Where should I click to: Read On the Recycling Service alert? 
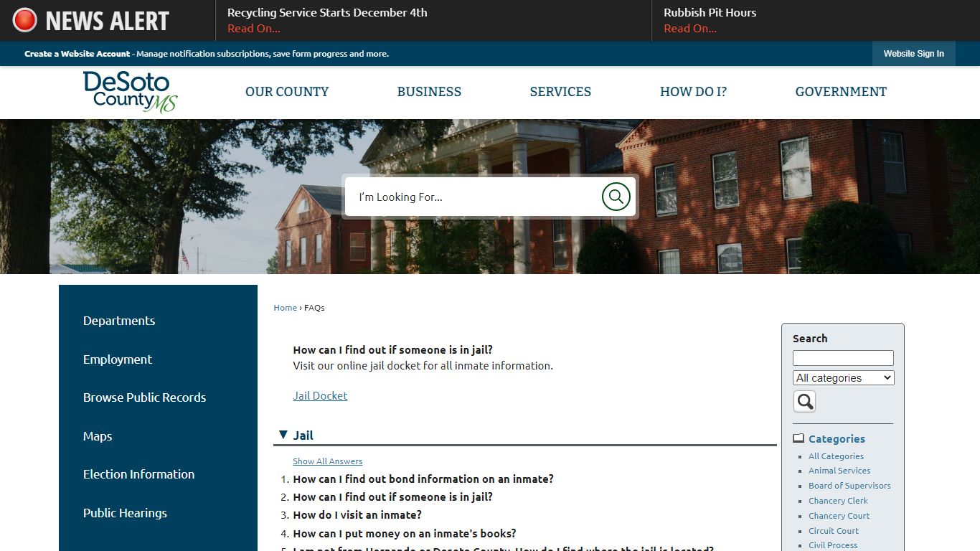pyautogui.click(x=253, y=29)
